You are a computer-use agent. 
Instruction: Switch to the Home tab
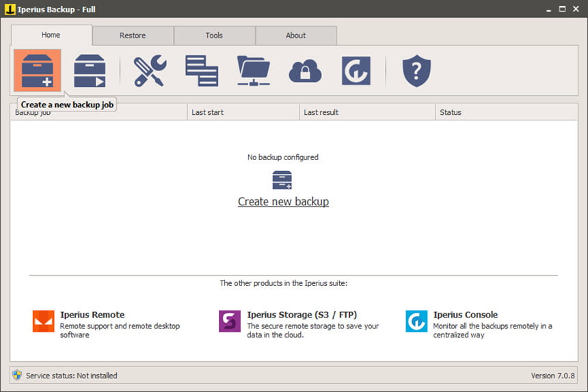pos(51,35)
